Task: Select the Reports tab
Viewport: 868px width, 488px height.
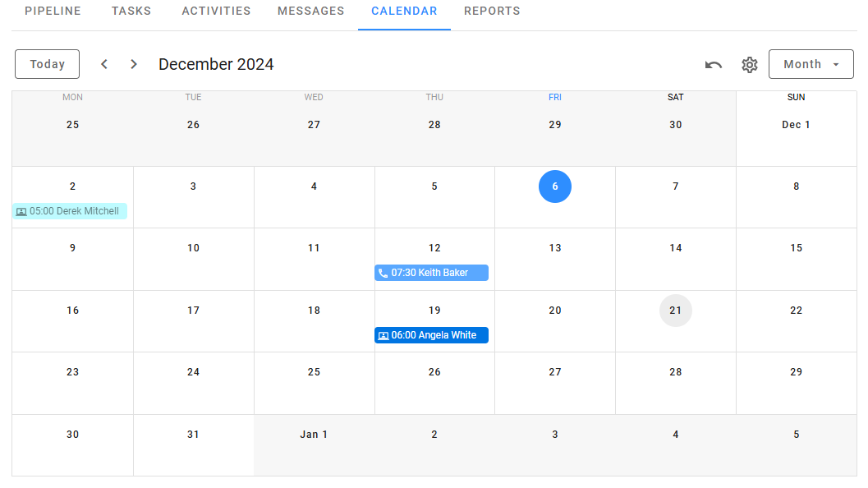Action: [492, 11]
